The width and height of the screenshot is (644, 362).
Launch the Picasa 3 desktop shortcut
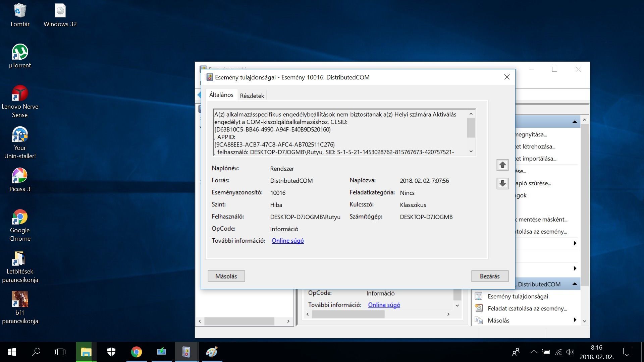pyautogui.click(x=20, y=180)
